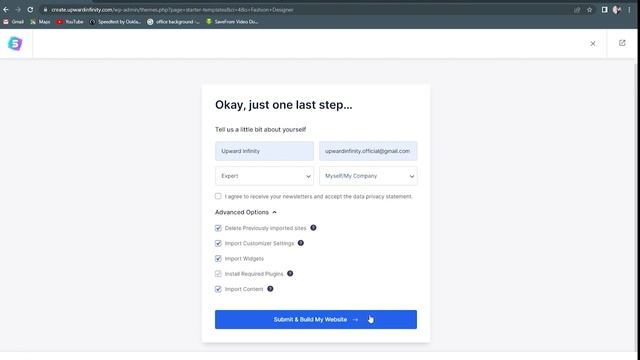Show help for Delete Previously Imported Sites
The height and width of the screenshot is (360, 640).
313,228
